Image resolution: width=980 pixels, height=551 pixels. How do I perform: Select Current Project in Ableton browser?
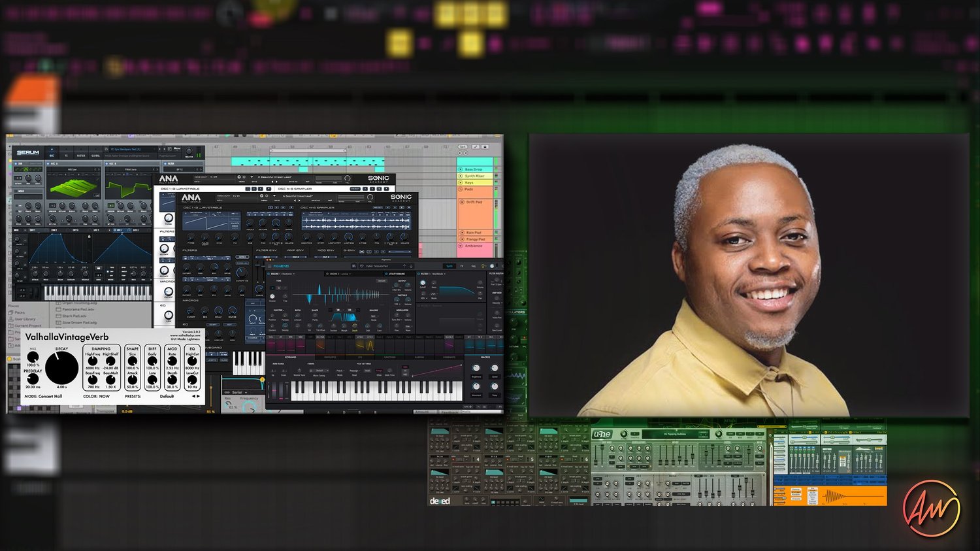point(26,325)
